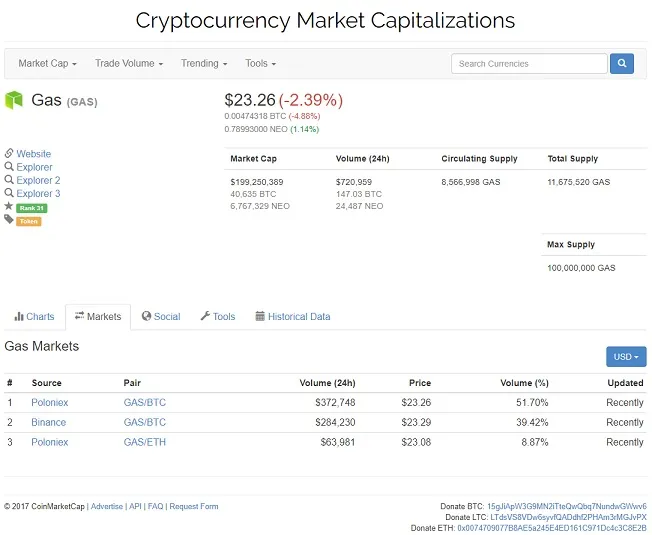
Task: Open the Website link
Action: 34,154
